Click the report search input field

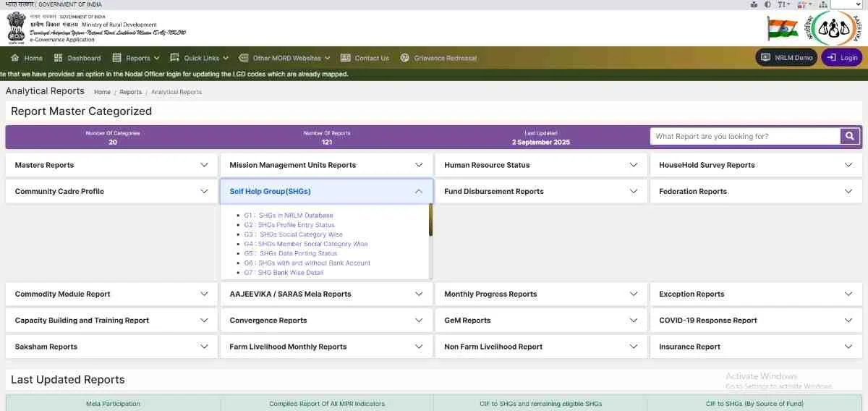[744, 136]
